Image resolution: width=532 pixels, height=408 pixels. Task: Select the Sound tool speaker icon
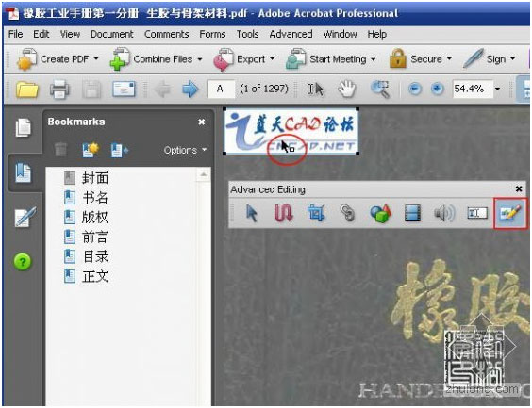(x=444, y=214)
